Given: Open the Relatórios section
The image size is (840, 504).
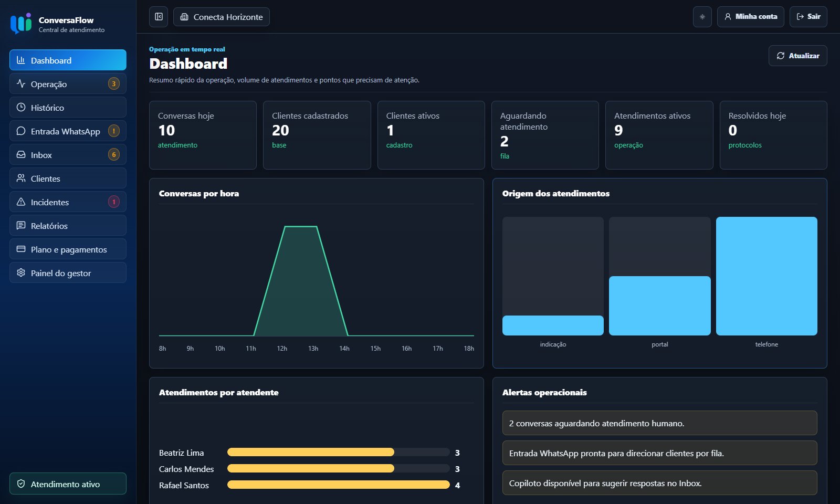Looking at the screenshot, I should (x=68, y=225).
